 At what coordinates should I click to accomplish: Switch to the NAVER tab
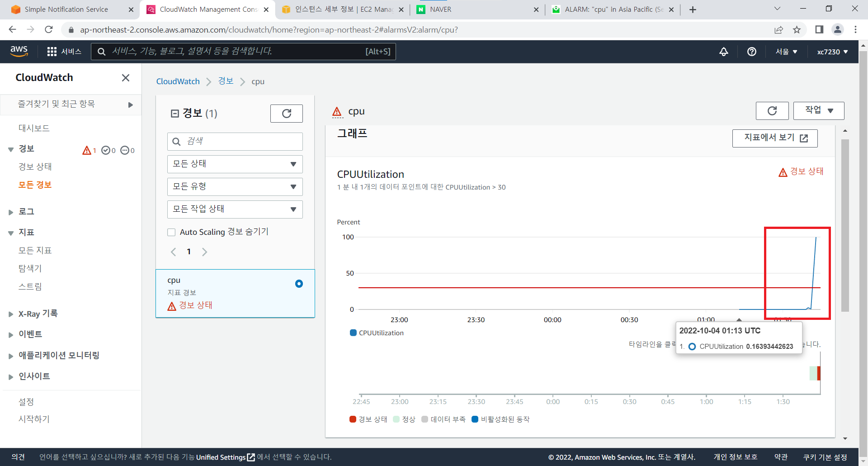click(477, 10)
